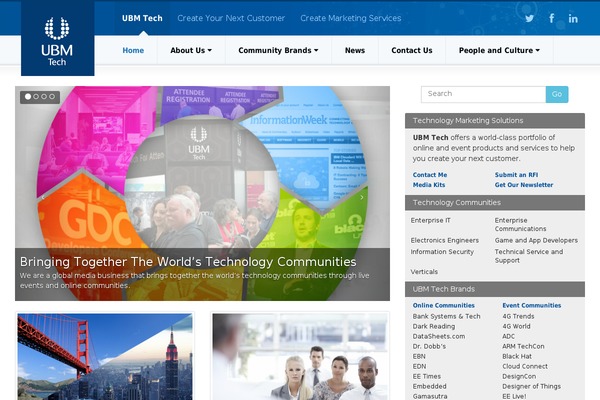This screenshot has width=600, height=400.
Task: Open the LinkedIn social icon
Action: pos(573,18)
